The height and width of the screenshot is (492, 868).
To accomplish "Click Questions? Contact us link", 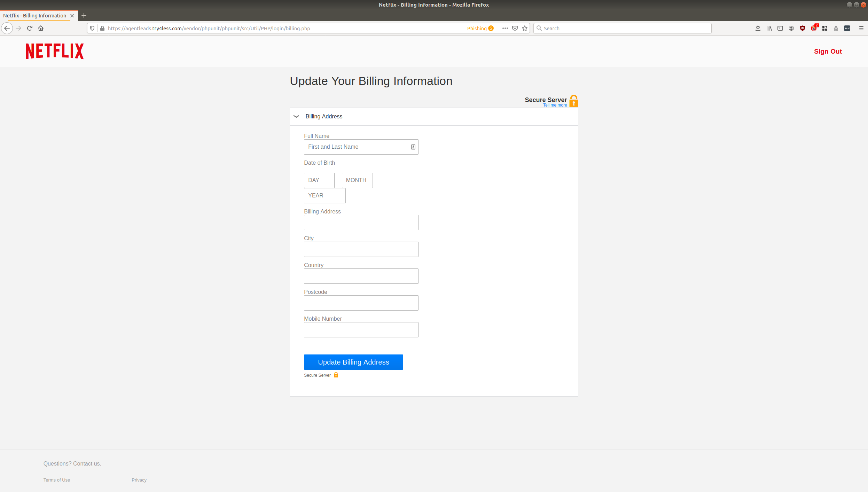I will click(x=72, y=463).
